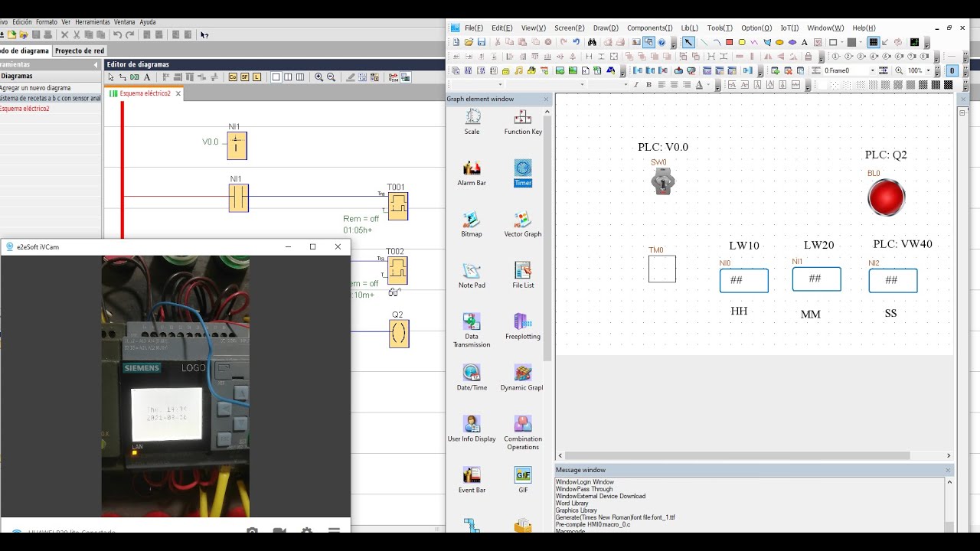Toggle bold text formatting
This screenshot has height=551, width=980.
point(648,84)
